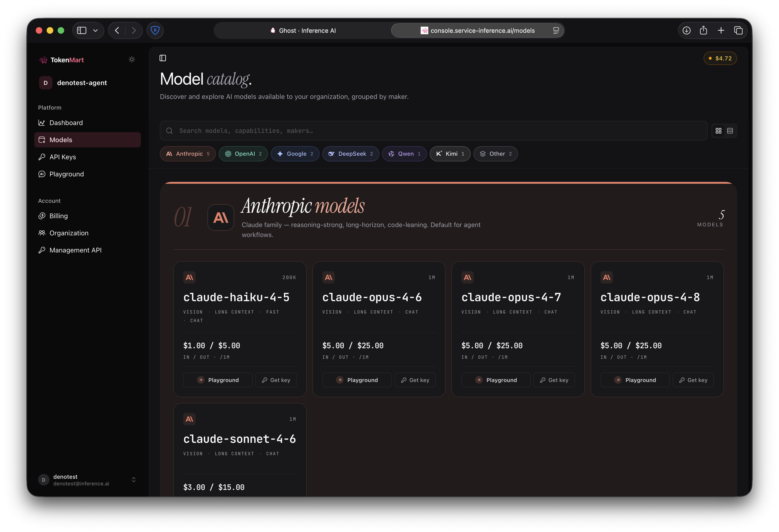The image size is (779, 532).
Task: Collapse the sidebar panel icon above Model catalog
Action: pyautogui.click(x=163, y=58)
